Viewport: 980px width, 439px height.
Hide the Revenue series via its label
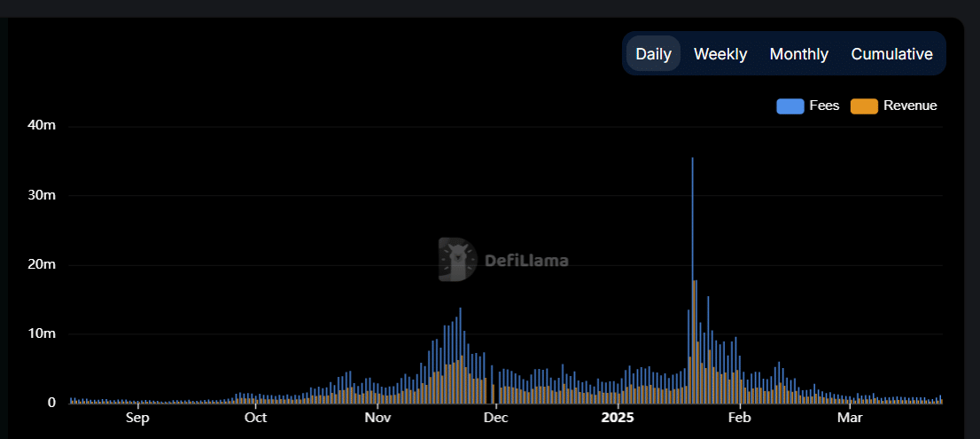coord(910,106)
